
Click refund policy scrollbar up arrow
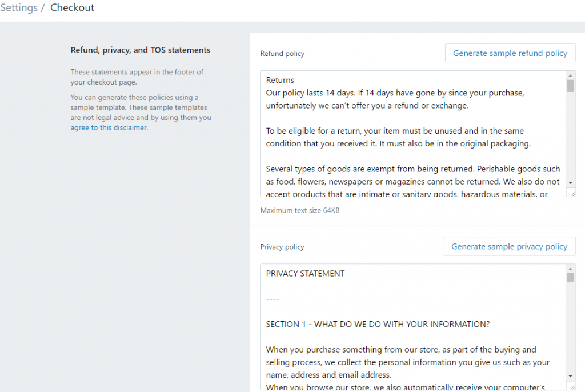click(x=570, y=75)
